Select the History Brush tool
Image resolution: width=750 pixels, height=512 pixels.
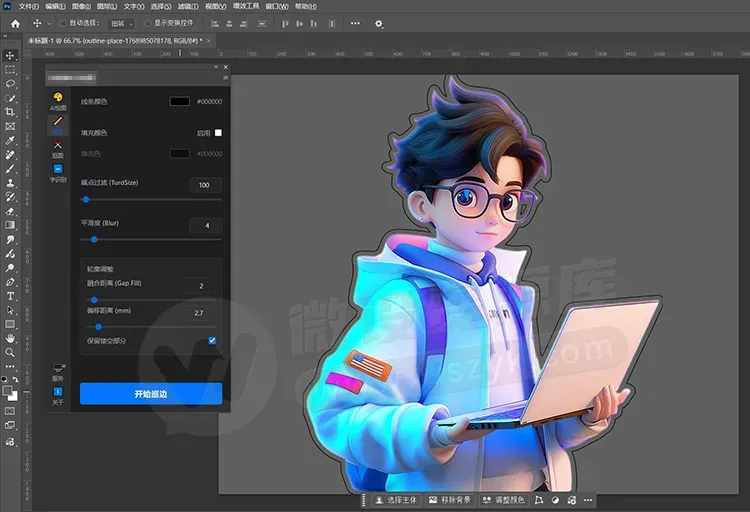pos(10,197)
